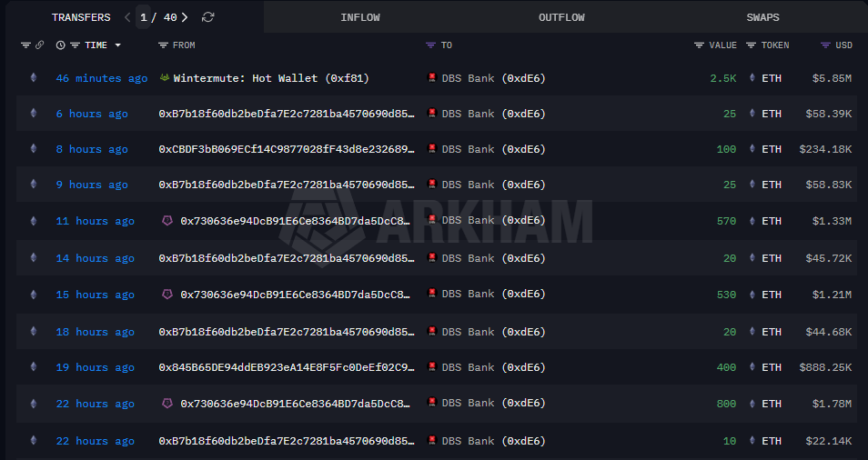The width and height of the screenshot is (868, 460).
Task: Click the FROM column header label
Action: pyautogui.click(x=184, y=45)
